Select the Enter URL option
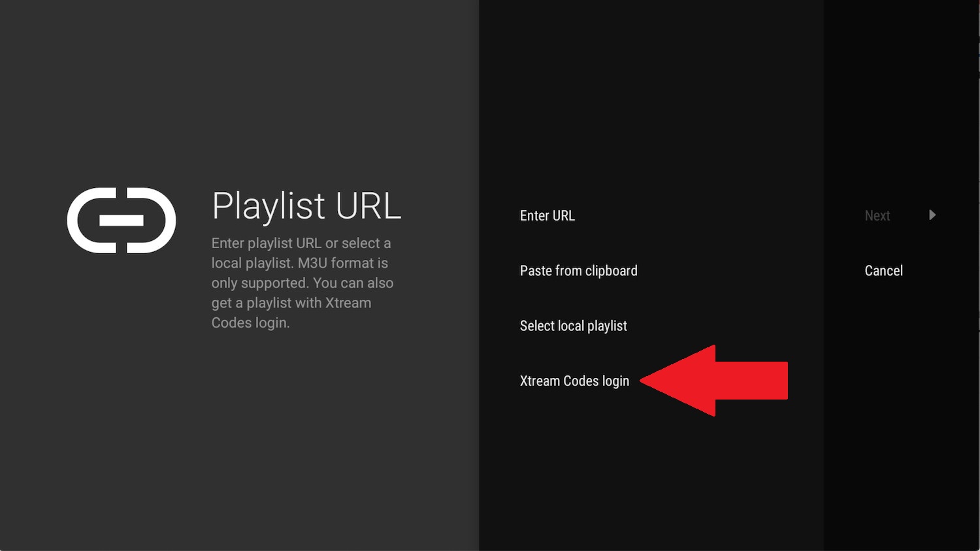This screenshot has width=980, height=551. point(547,215)
